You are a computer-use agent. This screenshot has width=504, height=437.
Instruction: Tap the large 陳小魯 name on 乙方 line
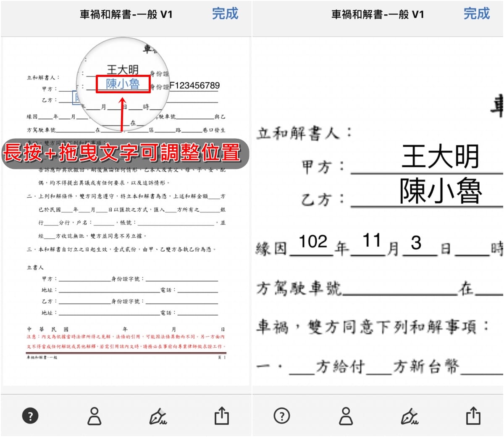[440, 191]
